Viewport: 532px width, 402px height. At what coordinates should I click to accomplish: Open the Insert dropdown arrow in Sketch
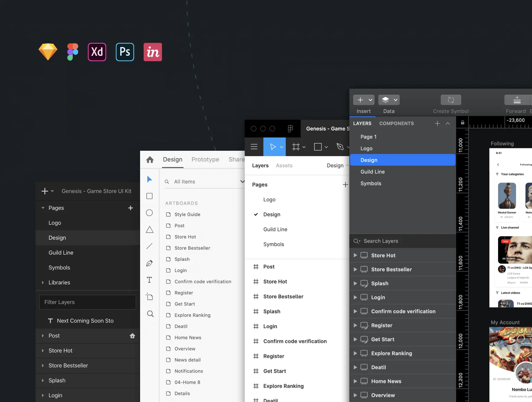click(x=370, y=100)
